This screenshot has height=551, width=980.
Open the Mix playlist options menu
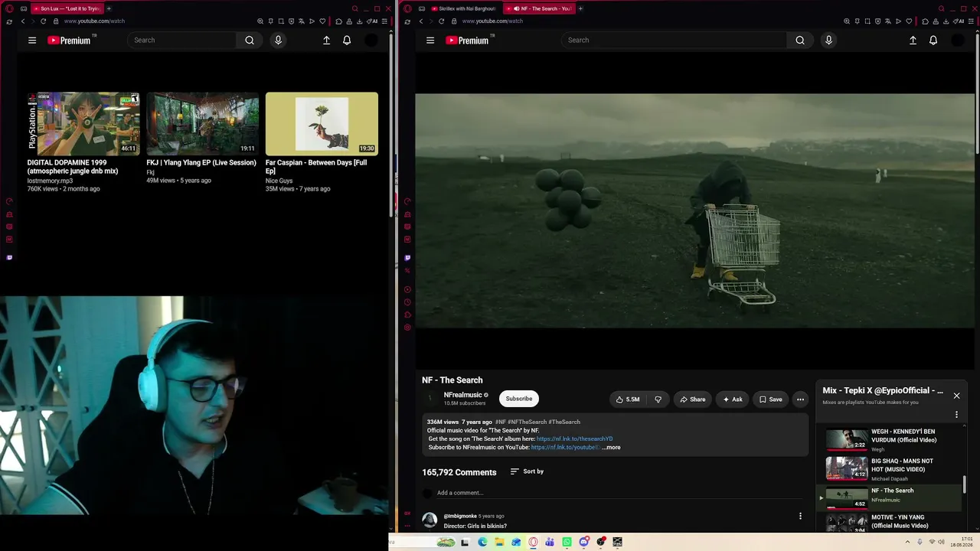coord(956,414)
